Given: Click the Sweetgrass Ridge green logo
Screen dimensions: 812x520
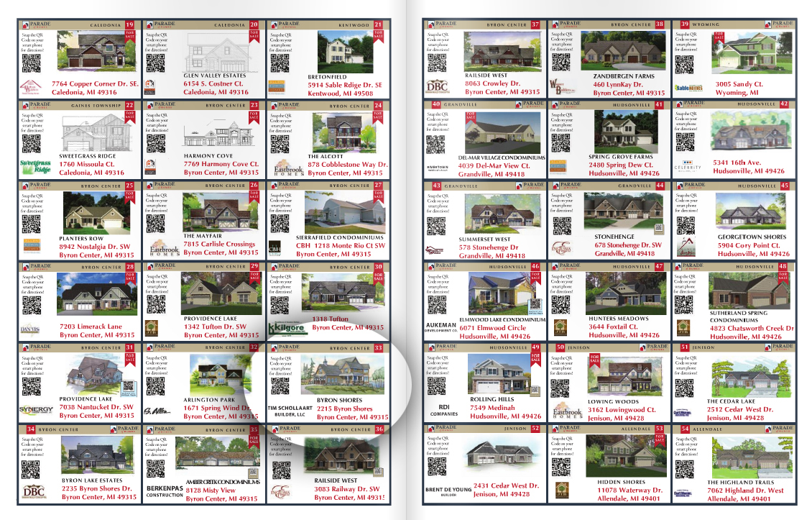Looking at the screenshot, I should pos(35,166).
